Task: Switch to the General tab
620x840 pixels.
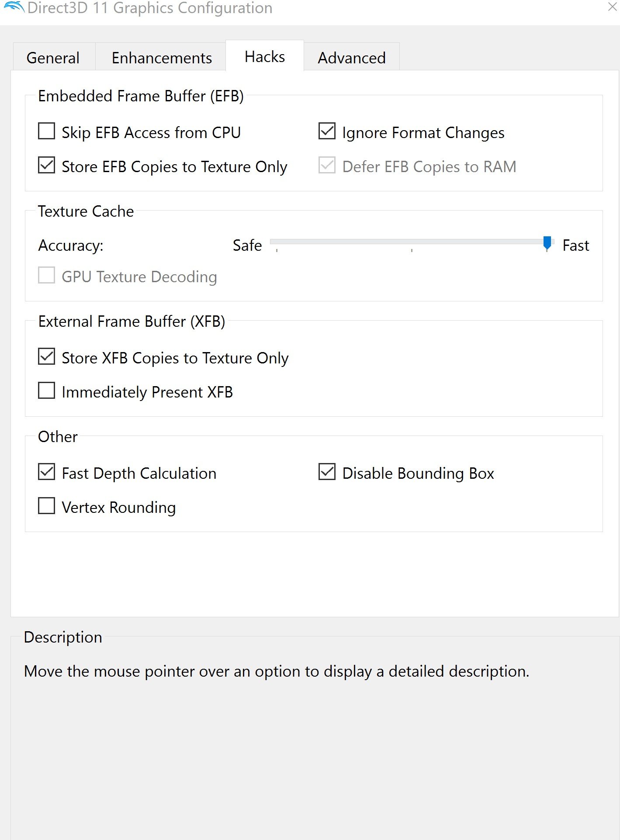Action: coord(53,58)
